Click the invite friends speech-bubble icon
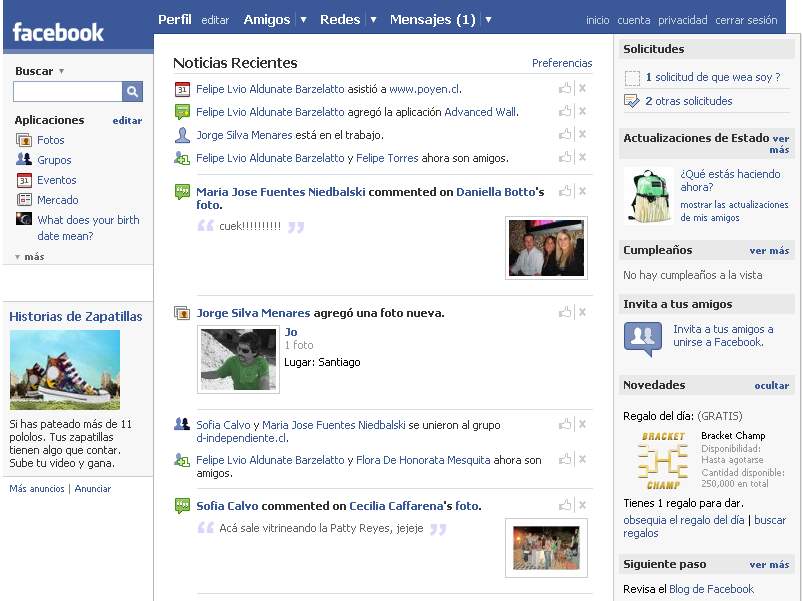The width and height of the screenshot is (802, 601). click(642, 338)
